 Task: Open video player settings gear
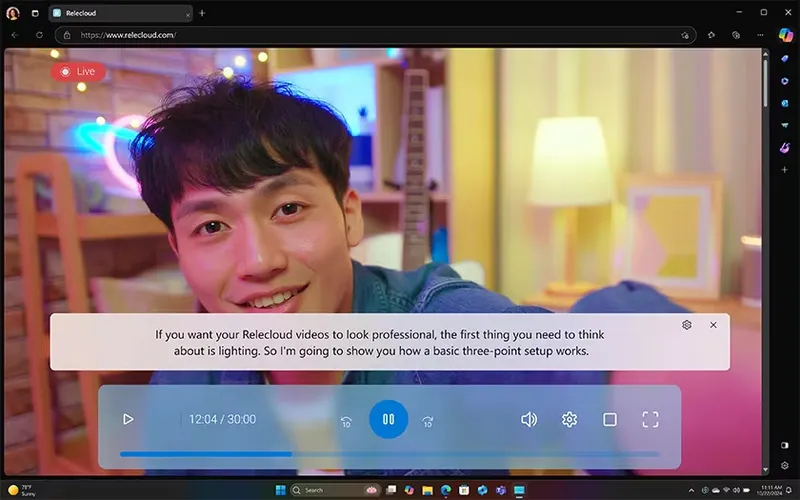click(569, 419)
